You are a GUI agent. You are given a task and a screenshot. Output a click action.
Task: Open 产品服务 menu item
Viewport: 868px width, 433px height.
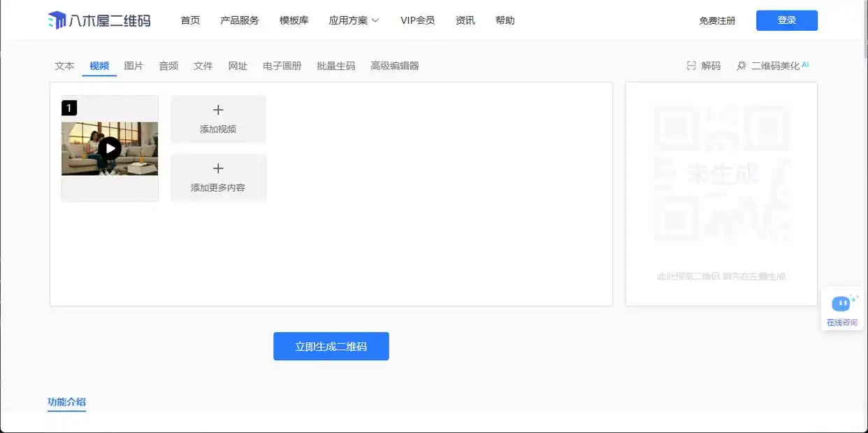240,20
